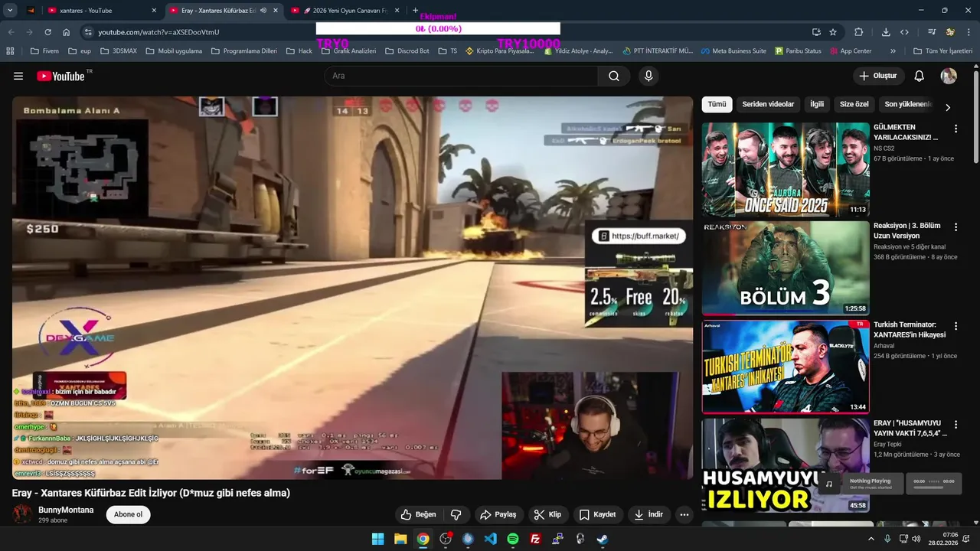
Task: Expand hidden bookmarks chevron
Action: [893, 51]
